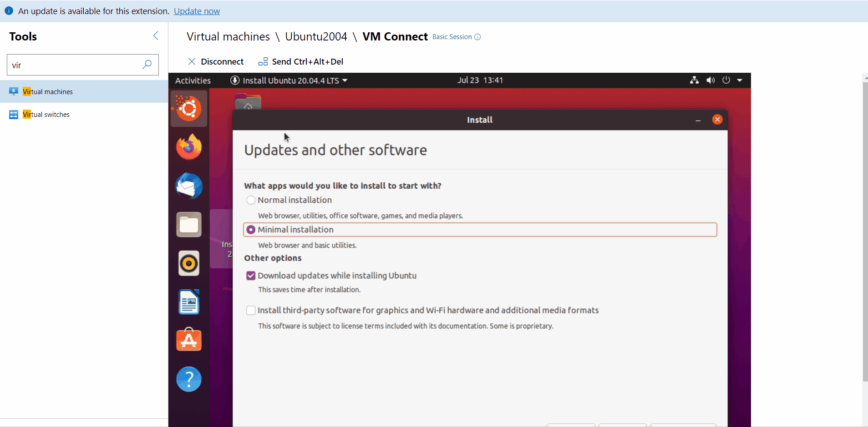This screenshot has width=868, height=427.
Task: Go to Virtual machines breadcrumb
Action: pyautogui.click(x=228, y=36)
